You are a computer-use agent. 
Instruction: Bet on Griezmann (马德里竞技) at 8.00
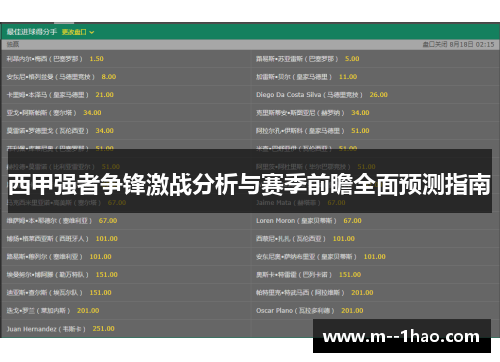pos(109,77)
